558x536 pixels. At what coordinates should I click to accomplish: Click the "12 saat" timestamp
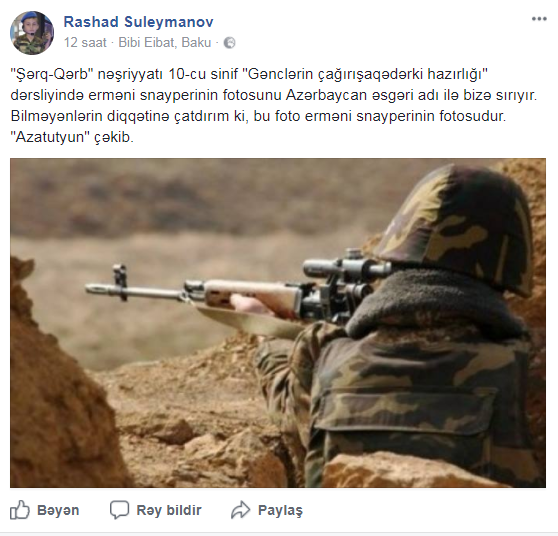pos(85,43)
